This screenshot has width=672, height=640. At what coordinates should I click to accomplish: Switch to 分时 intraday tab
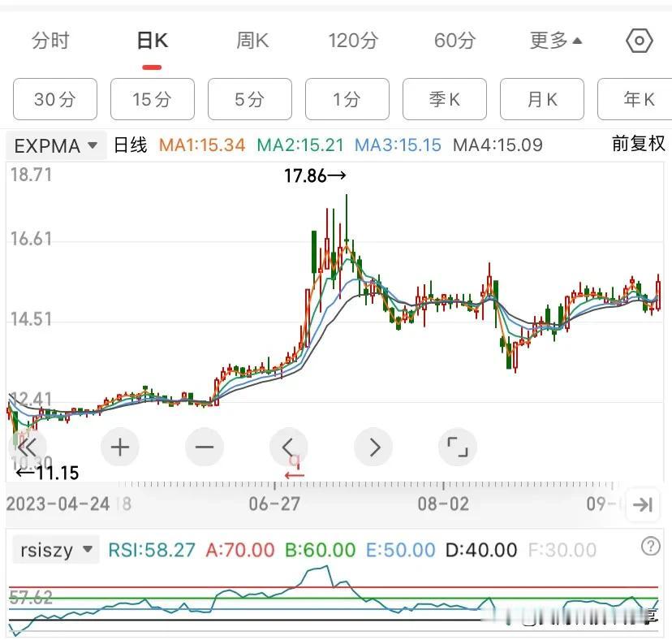[x=50, y=41]
